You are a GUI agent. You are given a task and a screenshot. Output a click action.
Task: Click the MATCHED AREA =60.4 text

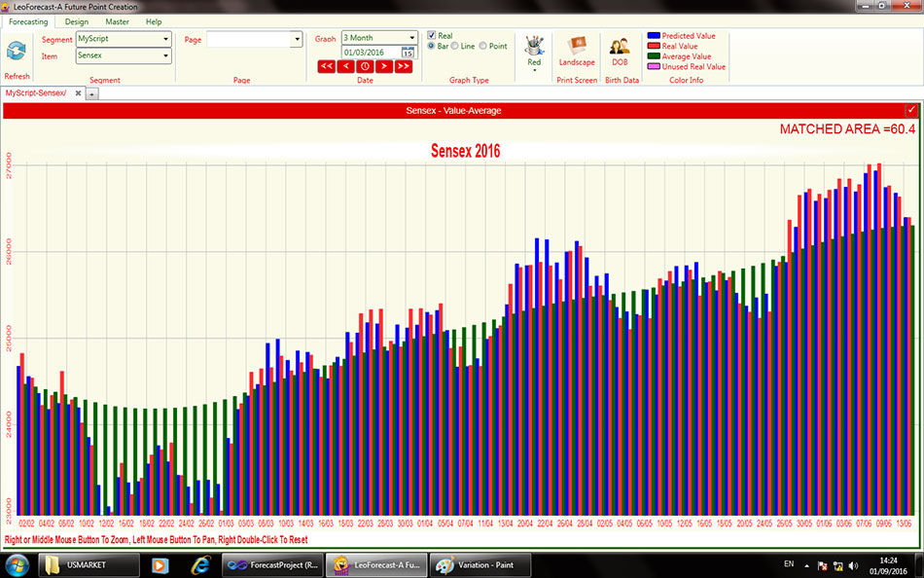(847, 129)
